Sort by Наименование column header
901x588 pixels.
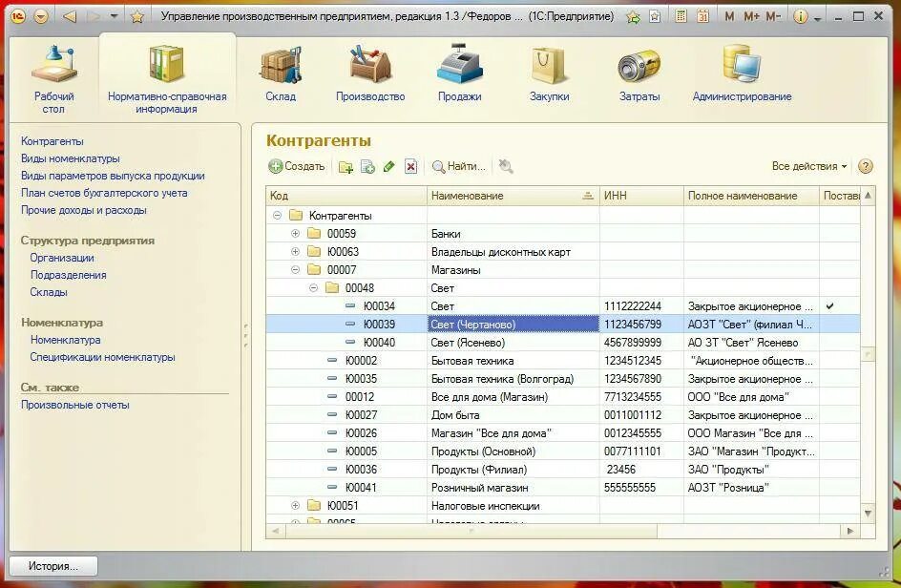click(x=513, y=196)
